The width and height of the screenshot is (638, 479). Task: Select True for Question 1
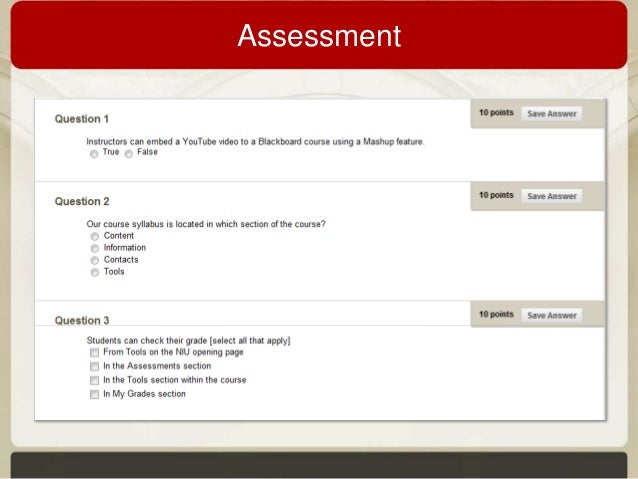click(94, 154)
